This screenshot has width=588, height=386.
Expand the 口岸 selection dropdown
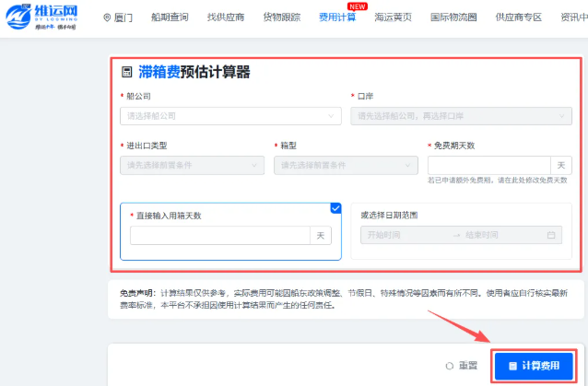pyautogui.click(x=461, y=116)
